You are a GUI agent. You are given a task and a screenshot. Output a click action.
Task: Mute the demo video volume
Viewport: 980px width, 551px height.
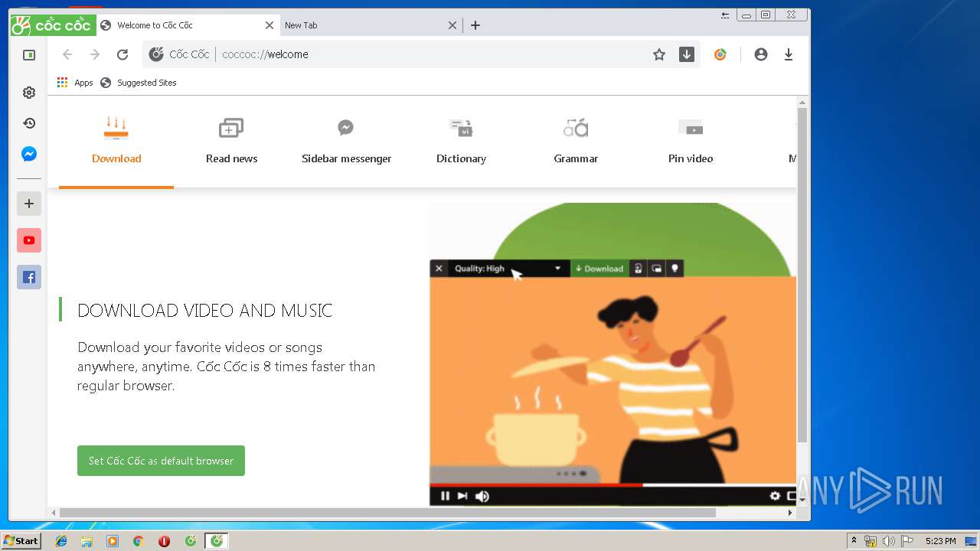coord(482,496)
